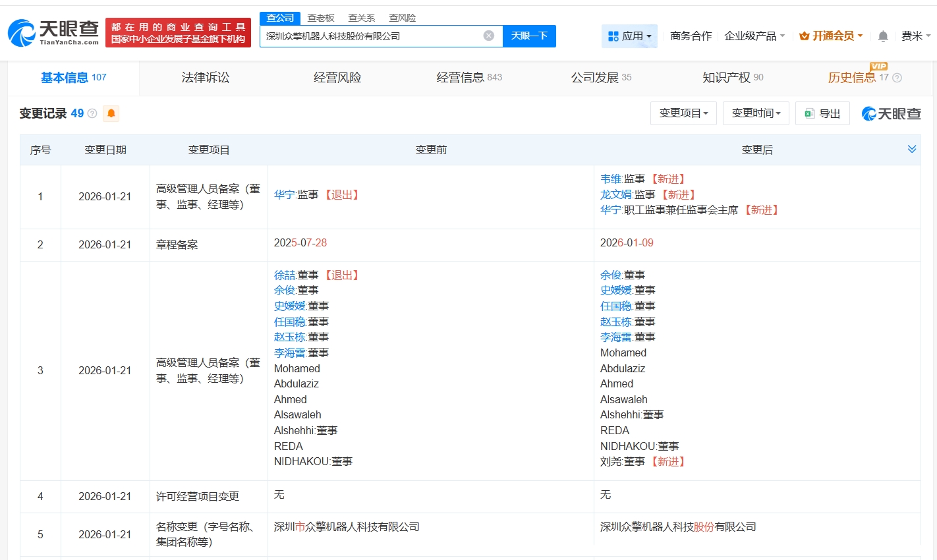Screen dimensions: 937x560
Task: Select 查老板 search mode
Action: pyautogui.click(x=321, y=18)
